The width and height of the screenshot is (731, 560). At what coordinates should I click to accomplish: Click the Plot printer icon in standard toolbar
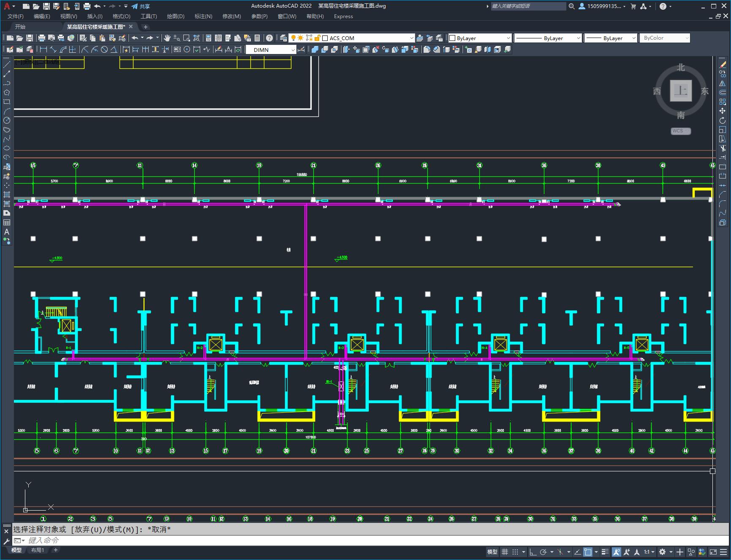[42, 38]
